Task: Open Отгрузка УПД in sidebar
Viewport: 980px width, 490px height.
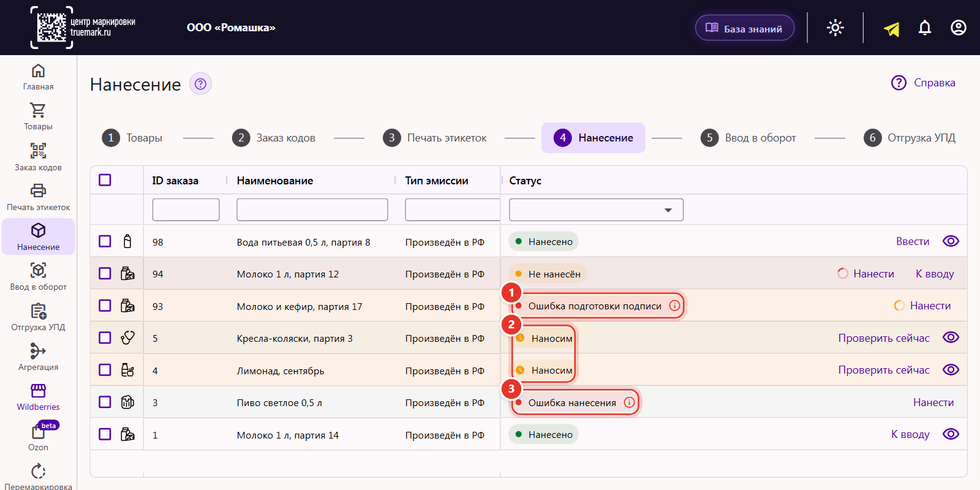Action: coord(38,317)
